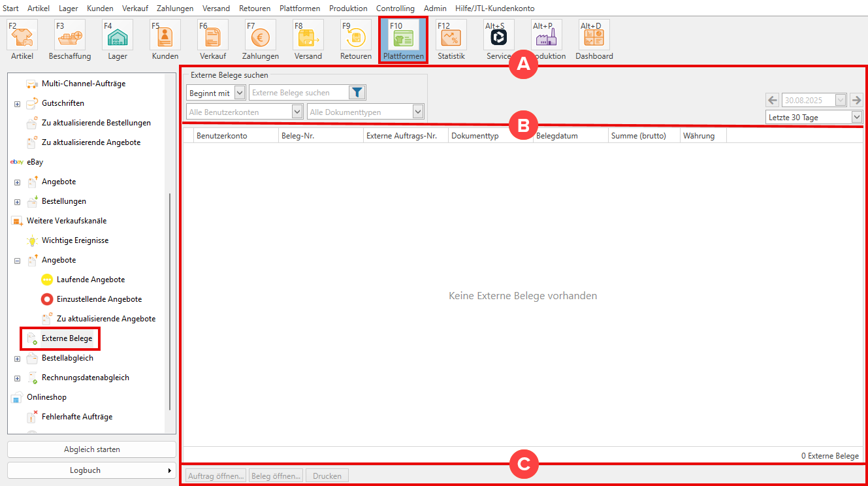The width and height of the screenshot is (868, 486).
Task: Click the Retouren toolbar icon
Action: pos(356,39)
